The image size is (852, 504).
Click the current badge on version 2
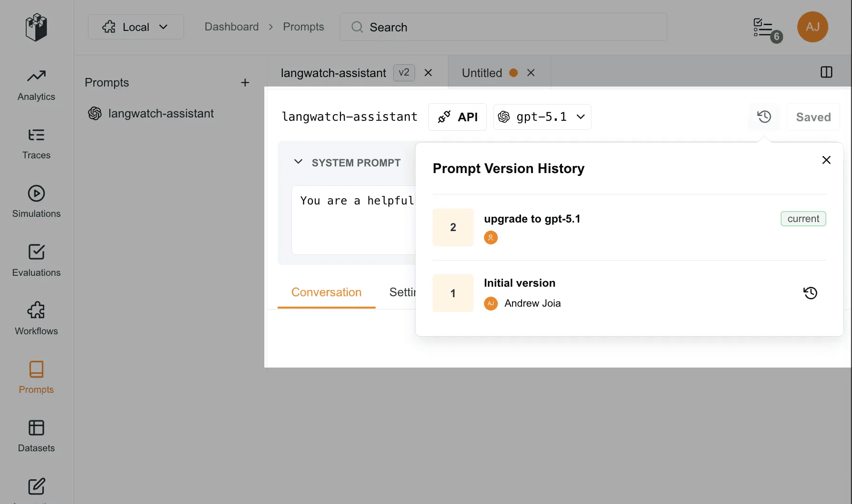click(804, 219)
